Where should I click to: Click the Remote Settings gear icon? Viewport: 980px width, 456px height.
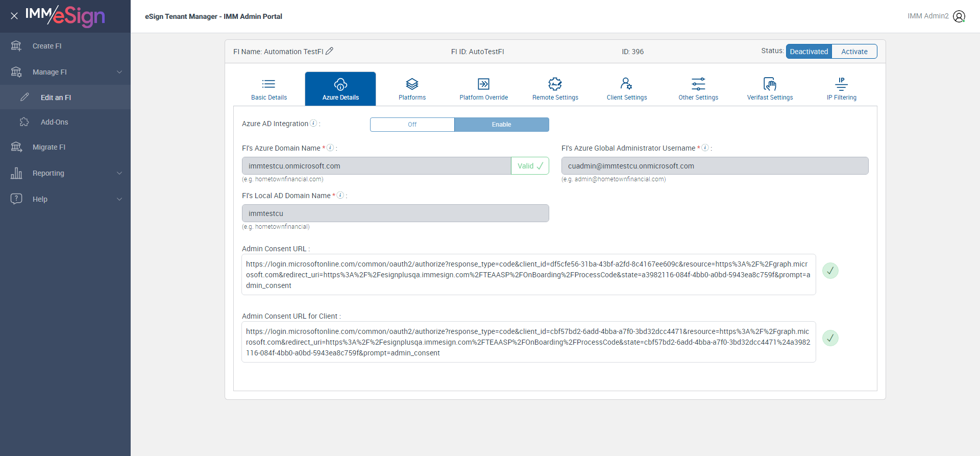(555, 84)
